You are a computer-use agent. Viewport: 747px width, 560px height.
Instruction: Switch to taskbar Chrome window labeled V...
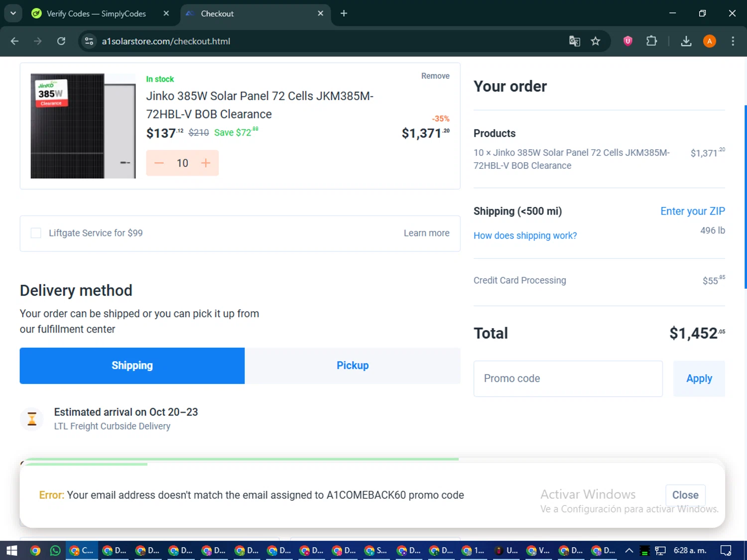539,551
